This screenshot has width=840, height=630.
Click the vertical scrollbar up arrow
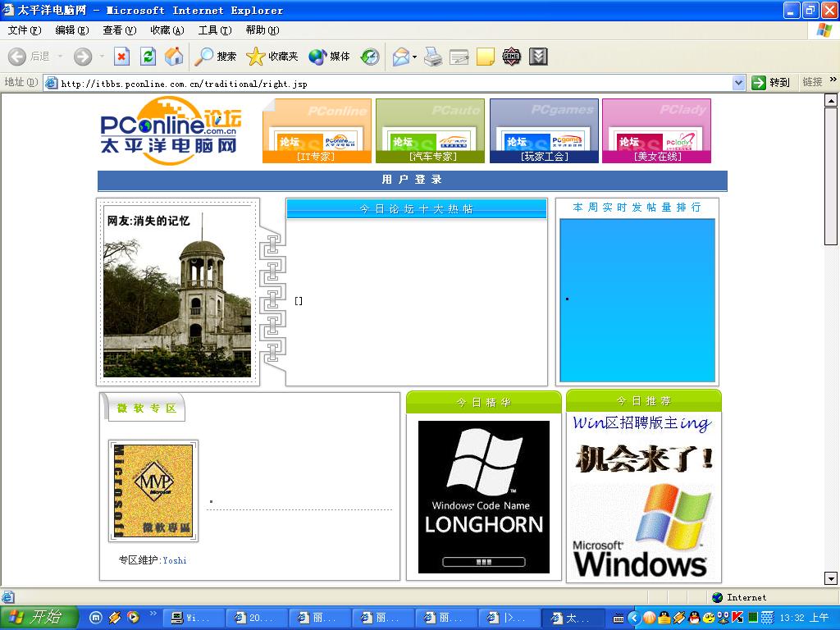[x=830, y=100]
